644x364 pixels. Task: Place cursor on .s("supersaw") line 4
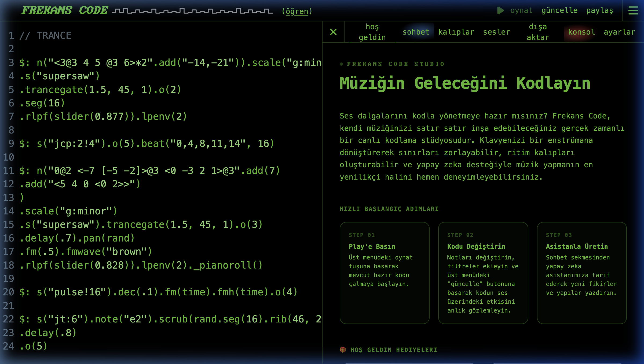(60, 76)
